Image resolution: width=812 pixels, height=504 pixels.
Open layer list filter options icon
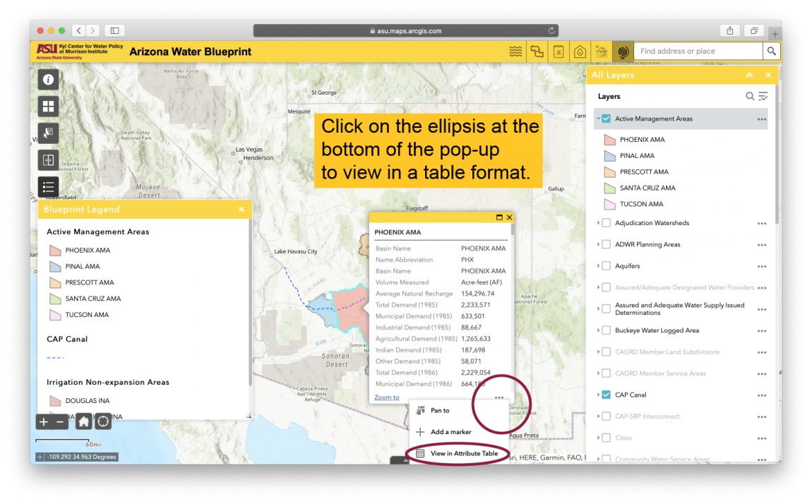(x=763, y=96)
